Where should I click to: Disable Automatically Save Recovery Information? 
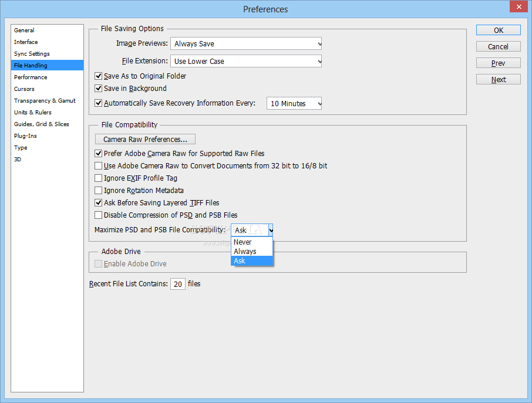[99, 103]
